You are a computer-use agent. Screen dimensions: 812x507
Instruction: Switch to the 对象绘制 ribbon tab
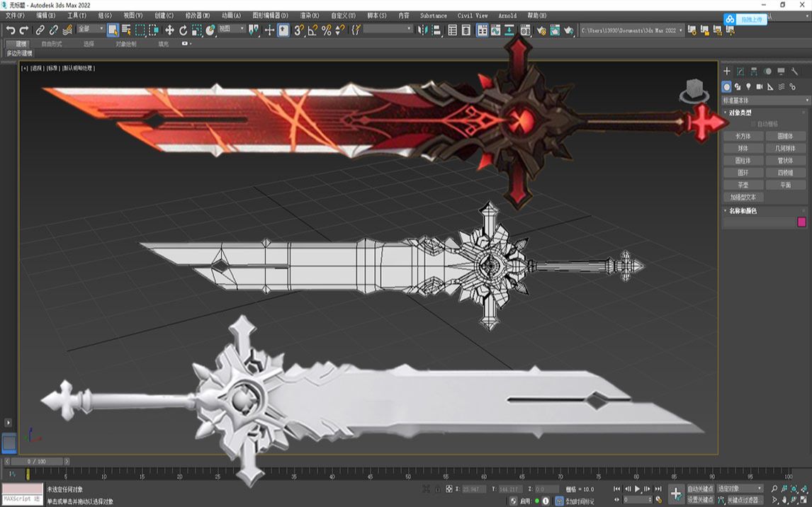click(x=126, y=44)
